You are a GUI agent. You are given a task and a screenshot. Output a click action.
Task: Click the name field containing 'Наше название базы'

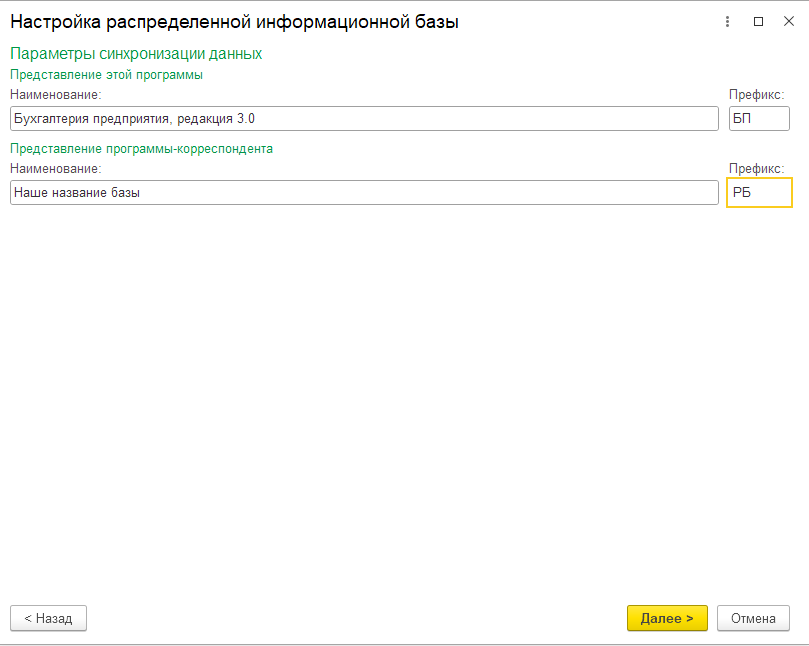pos(364,192)
